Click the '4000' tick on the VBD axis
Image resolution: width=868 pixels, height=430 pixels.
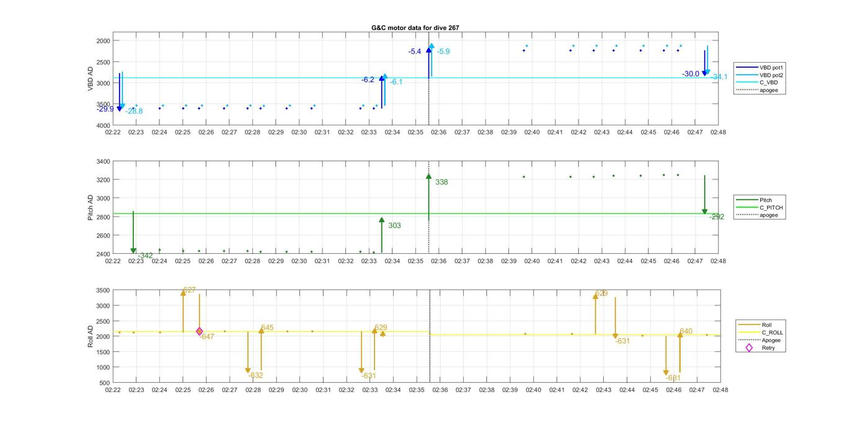[x=102, y=125]
